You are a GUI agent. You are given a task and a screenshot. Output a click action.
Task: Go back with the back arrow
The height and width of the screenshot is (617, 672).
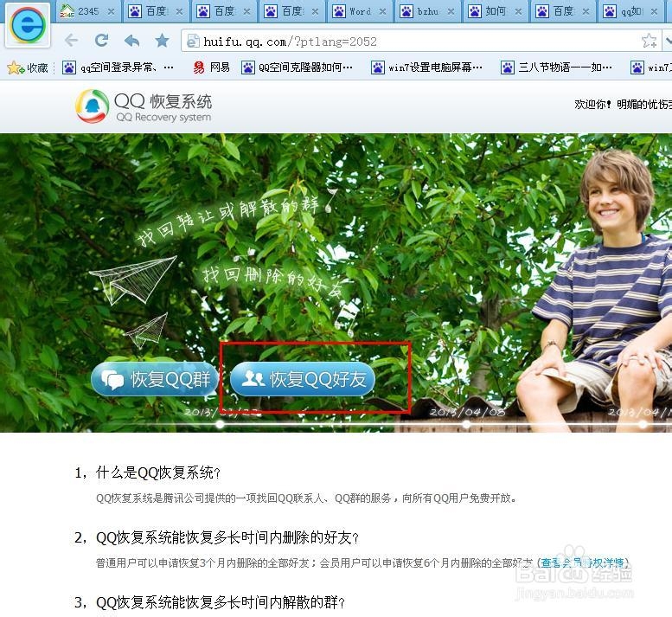(71, 41)
